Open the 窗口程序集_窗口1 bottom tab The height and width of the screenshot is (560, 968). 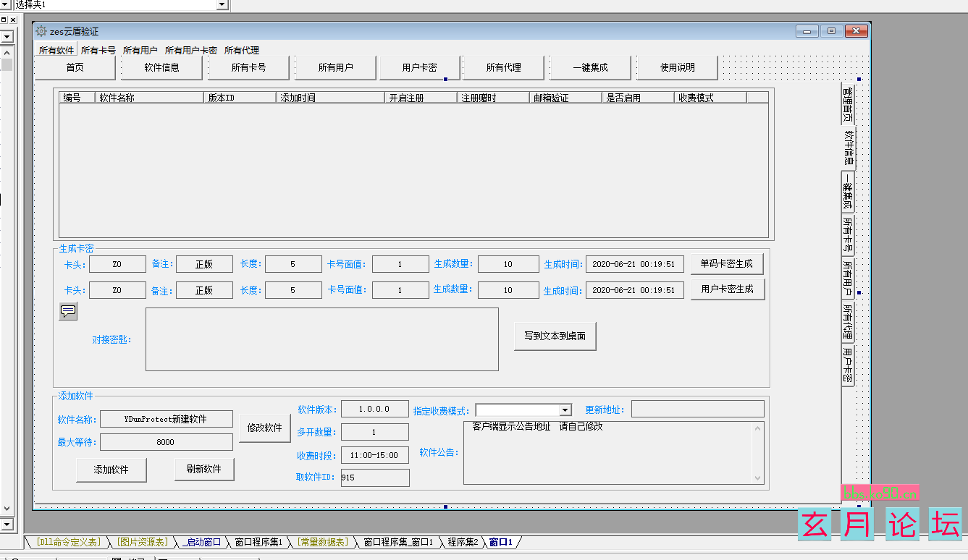398,542
